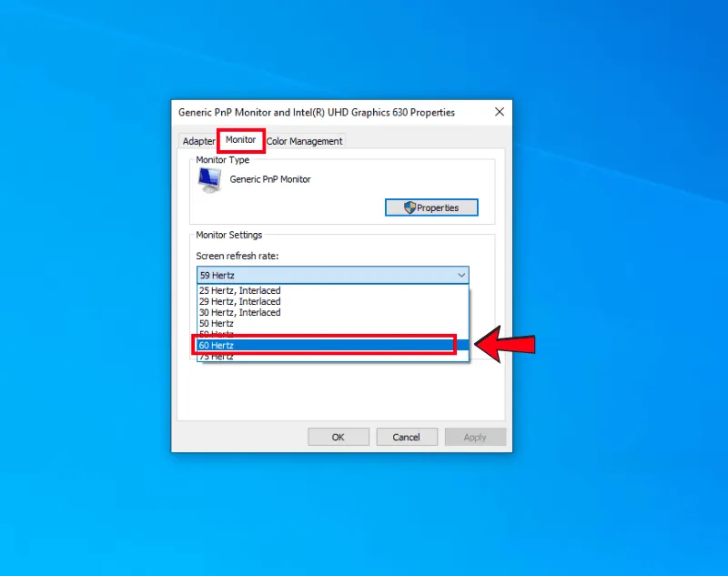
Task: Pick the 75 Hertz entry at list bottom
Action: tap(217, 358)
